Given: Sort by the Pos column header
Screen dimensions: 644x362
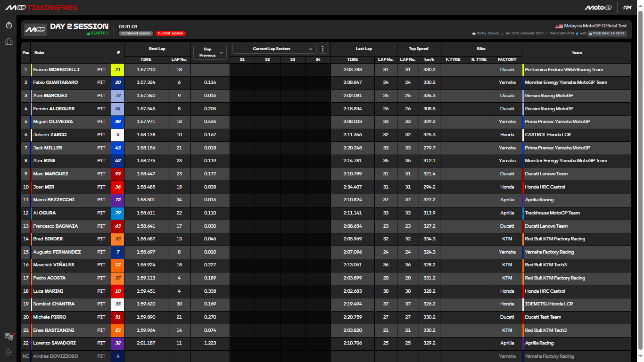Looking at the screenshot, I should [26, 52].
